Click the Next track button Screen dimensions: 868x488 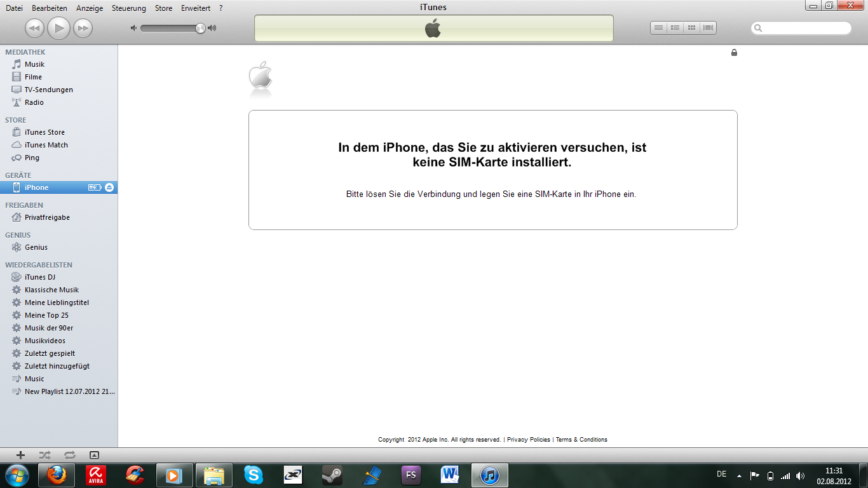click(83, 28)
